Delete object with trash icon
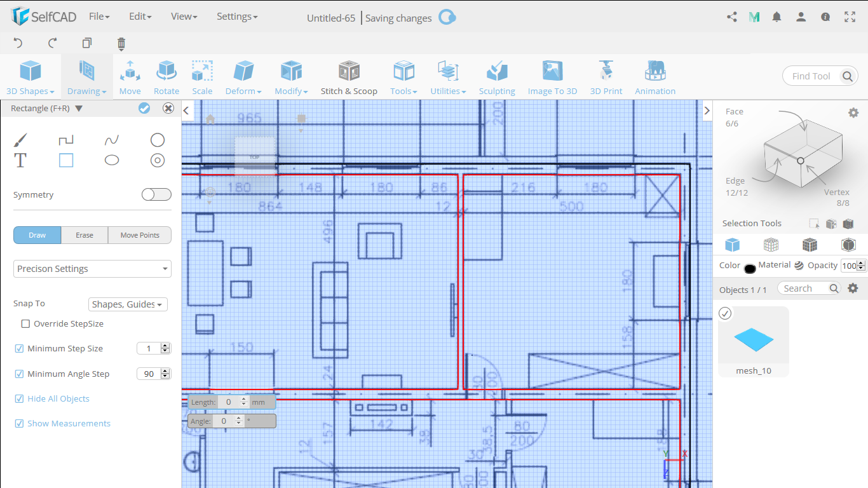868x488 pixels. (121, 43)
